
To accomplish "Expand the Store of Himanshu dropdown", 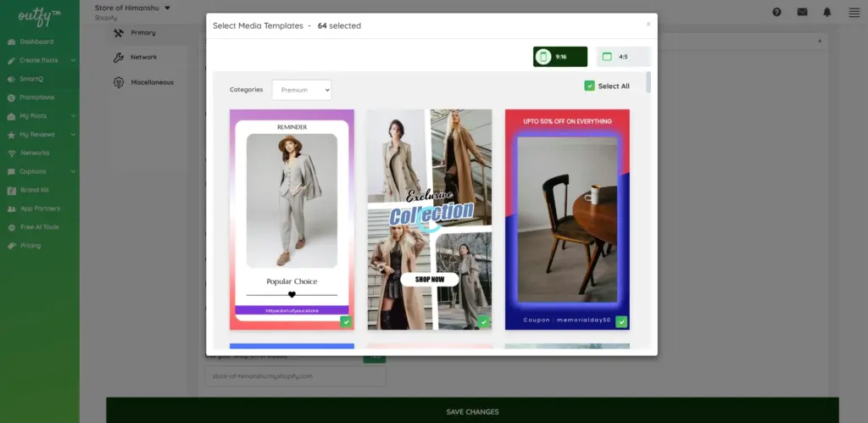I will click(x=167, y=8).
